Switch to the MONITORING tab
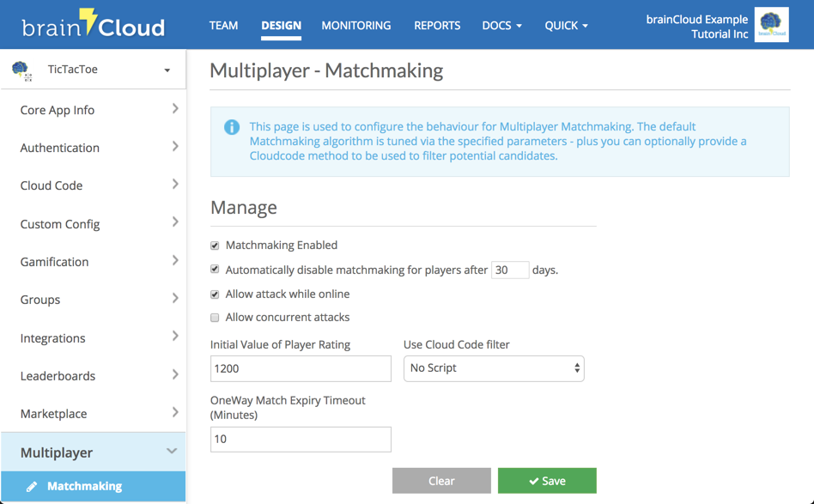814x504 pixels. (355, 26)
